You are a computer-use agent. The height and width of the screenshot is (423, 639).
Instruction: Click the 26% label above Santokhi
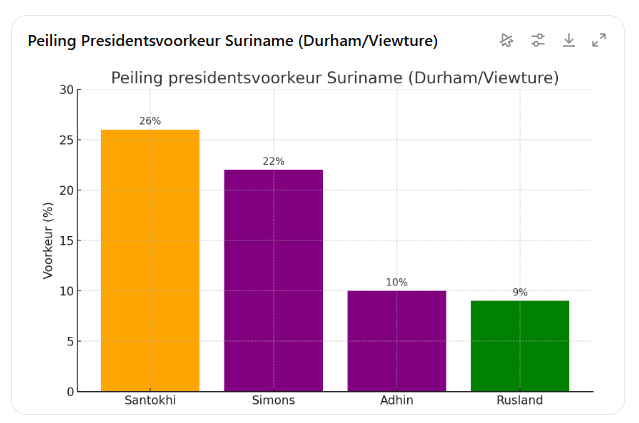(150, 121)
